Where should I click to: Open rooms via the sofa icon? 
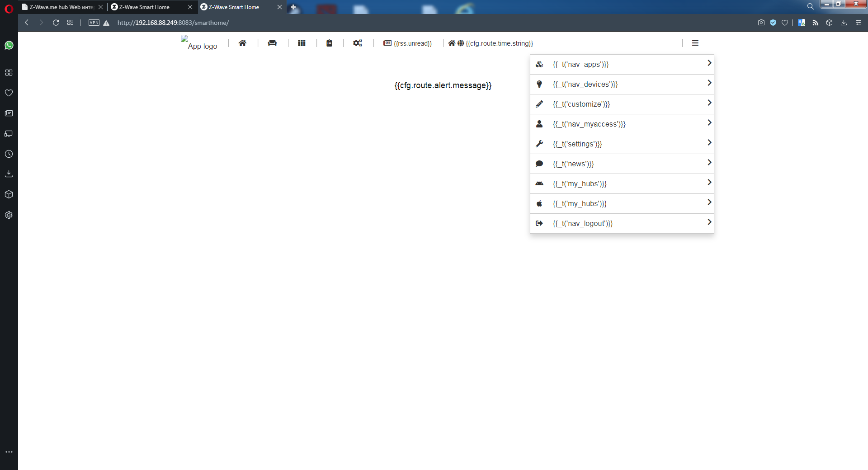tap(272, 43)
